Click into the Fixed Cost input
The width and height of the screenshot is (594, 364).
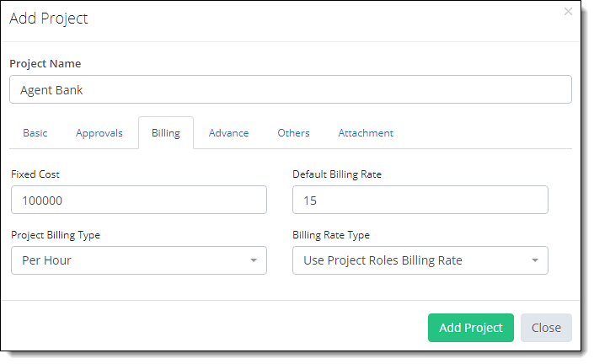(x=139, y=200)
